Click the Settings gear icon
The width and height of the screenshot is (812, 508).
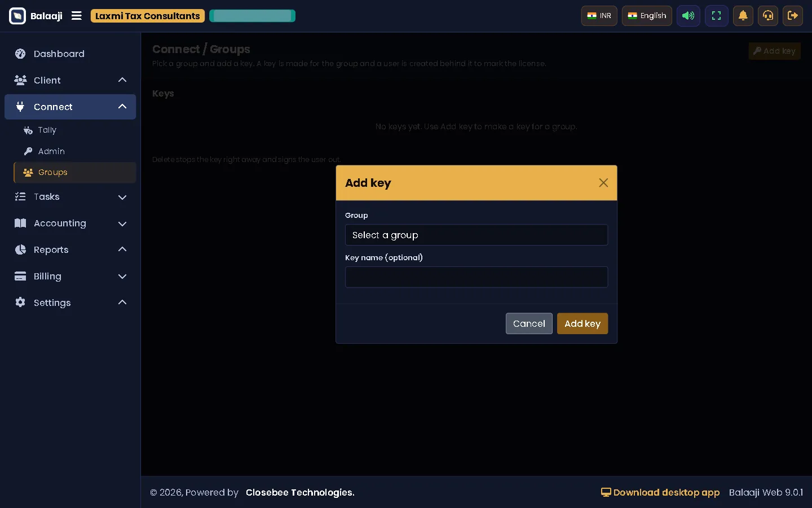tap(20, 303)
